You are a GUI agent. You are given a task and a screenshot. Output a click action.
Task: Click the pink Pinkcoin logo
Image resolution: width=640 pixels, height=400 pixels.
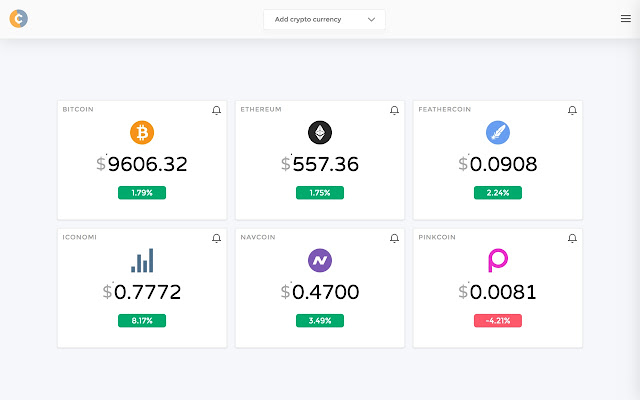(x=498, y=260)
